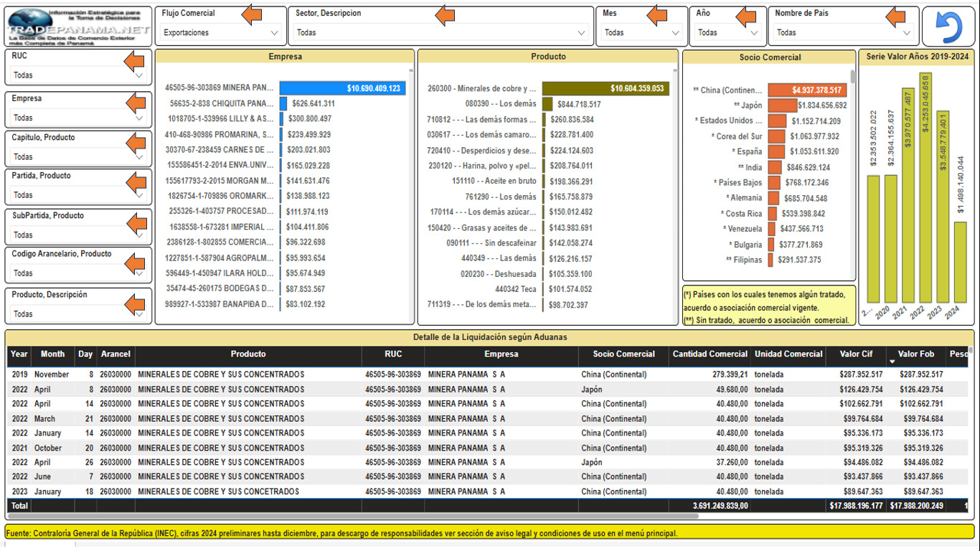This screenshot has width=980, height=551.
Task: Expand the Partida, Producto dropdown
Action: [x=78, y=195]
